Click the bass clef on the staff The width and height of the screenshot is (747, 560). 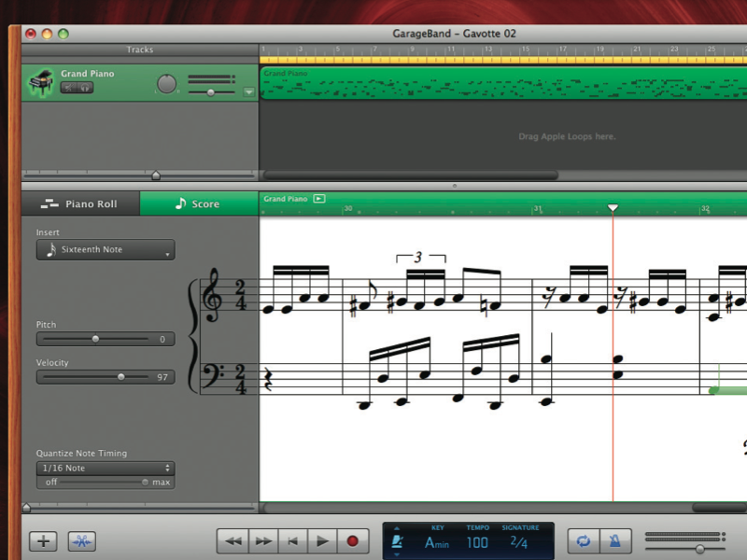213,375
